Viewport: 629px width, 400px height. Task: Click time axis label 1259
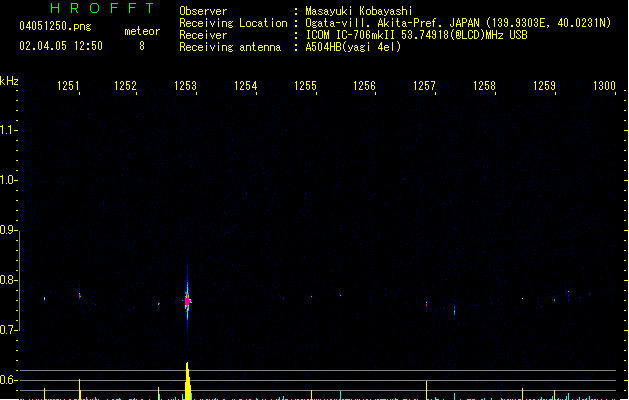pos(544,86)
